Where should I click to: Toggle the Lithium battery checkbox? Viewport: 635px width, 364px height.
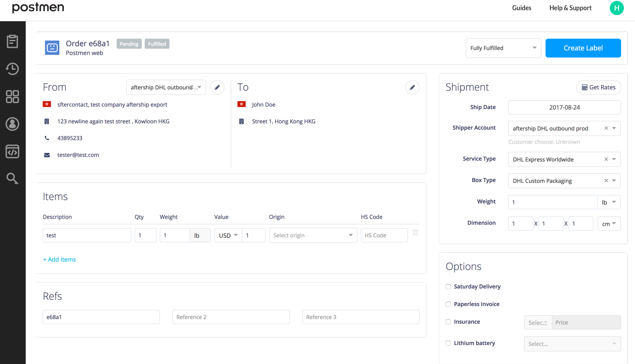(448, 343)
